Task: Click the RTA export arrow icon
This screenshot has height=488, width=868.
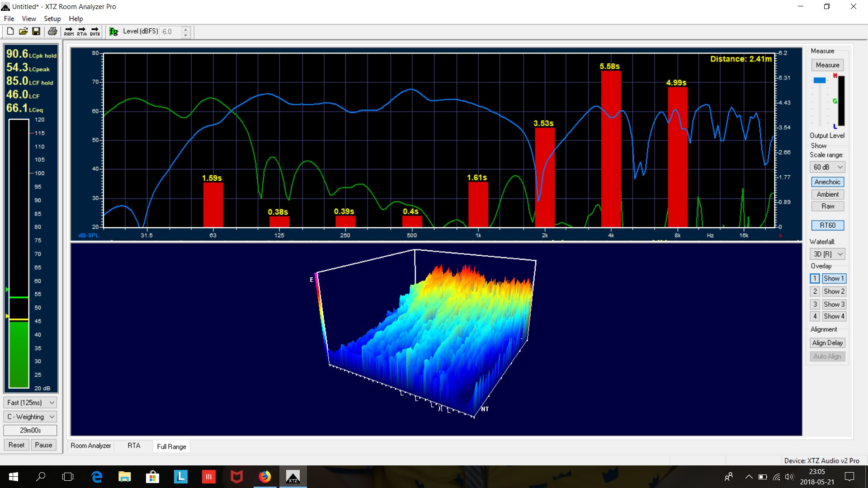Action: coord(82,32)
